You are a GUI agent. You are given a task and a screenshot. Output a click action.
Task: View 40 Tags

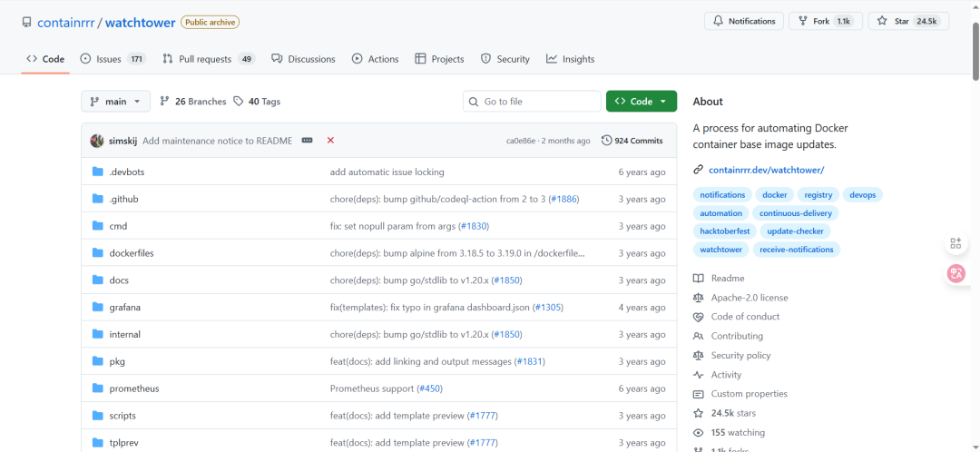257,102
